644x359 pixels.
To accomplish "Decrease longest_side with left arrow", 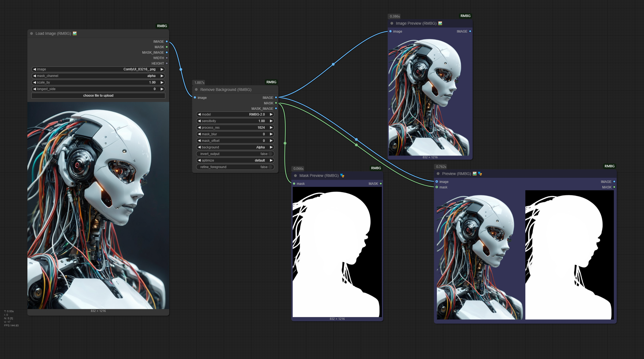I will point(35,89).
